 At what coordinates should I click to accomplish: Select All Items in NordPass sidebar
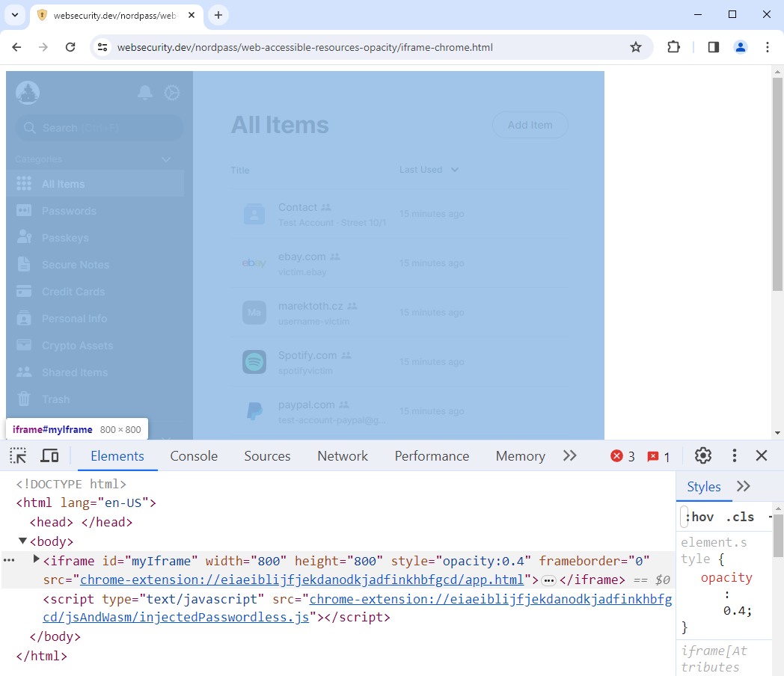[95, 183]
